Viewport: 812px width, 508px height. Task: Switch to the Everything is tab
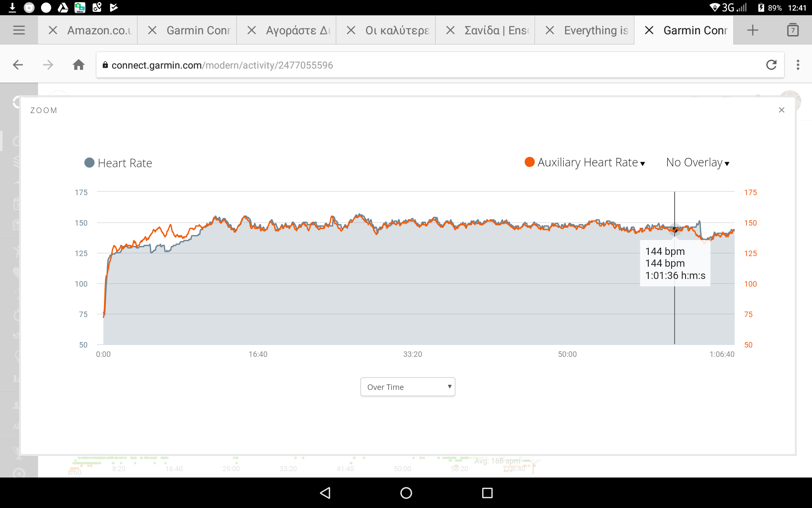tap(596, 30)
